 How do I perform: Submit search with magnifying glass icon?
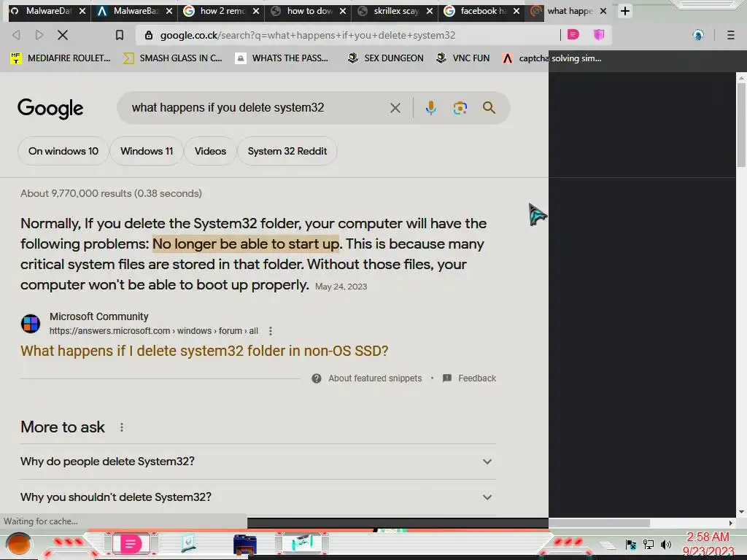[x=489, y=108]
